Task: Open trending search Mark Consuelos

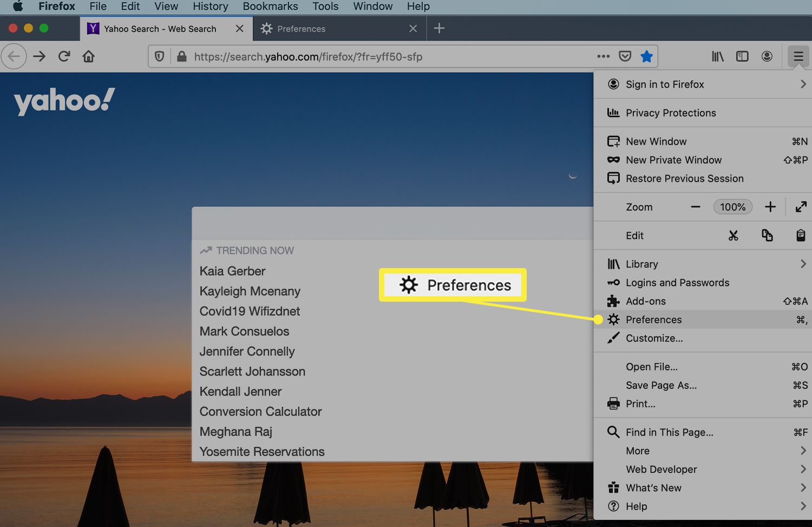Action: pyautogui.click(x=244, y=331)
